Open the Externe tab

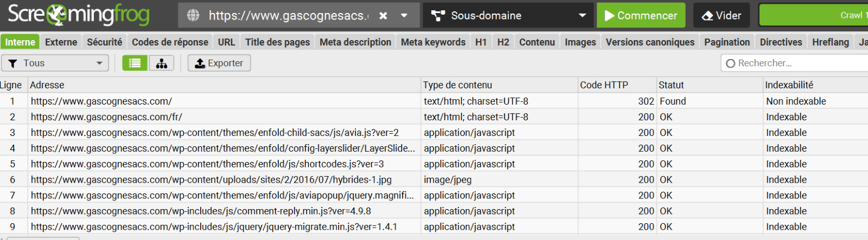pos(61,42)
